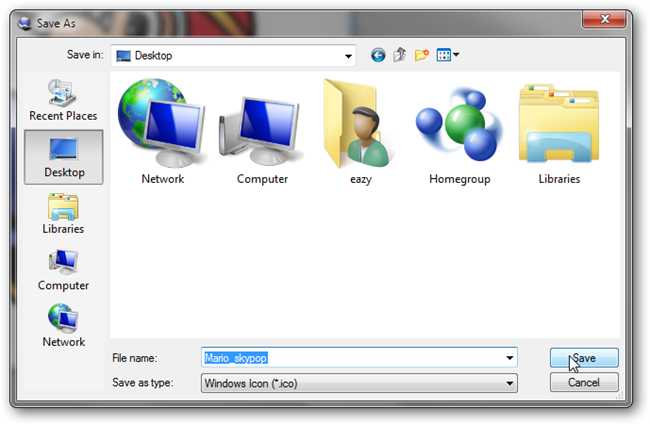Close the Save As dialog
650x425 pixels.
coord(604,19)
